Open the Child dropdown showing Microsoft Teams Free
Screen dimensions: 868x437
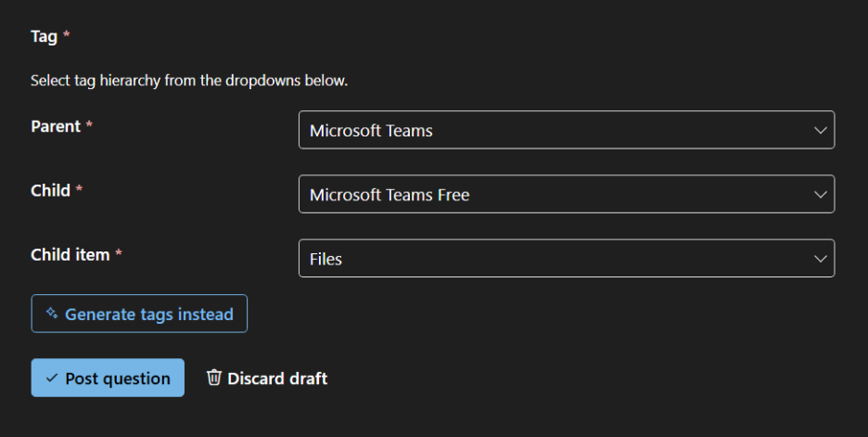tap(567, 195)
